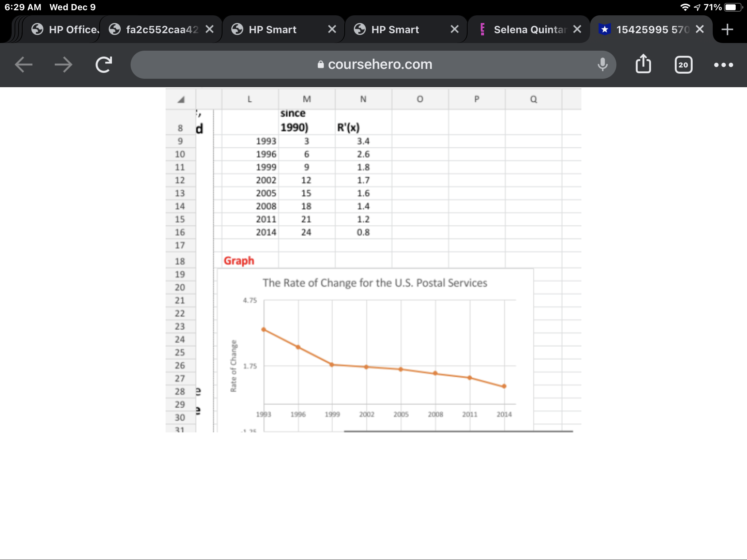This screenshot has height=560, width=747.
Task: Click the horizontal scrollbar under the chart
Action: 458,431
